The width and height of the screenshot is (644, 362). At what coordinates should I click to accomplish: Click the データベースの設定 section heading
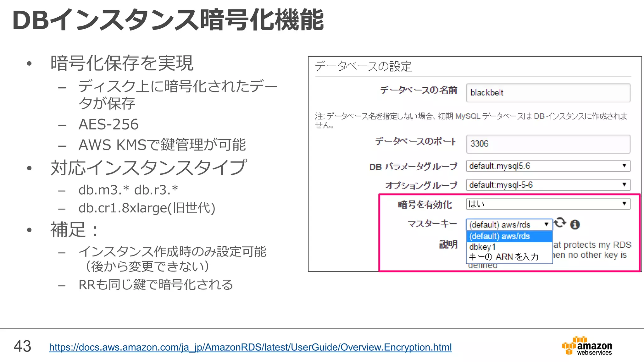[363, 66]
